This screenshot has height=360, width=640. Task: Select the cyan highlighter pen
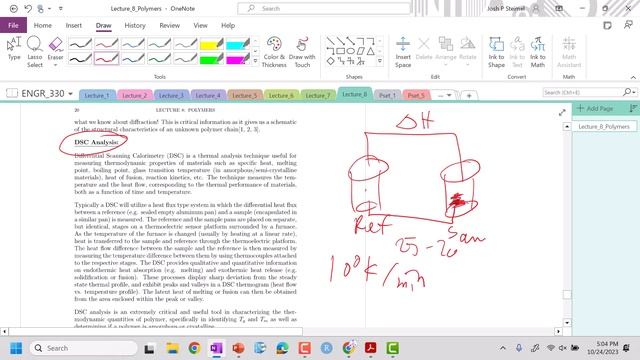coord(238,44)
